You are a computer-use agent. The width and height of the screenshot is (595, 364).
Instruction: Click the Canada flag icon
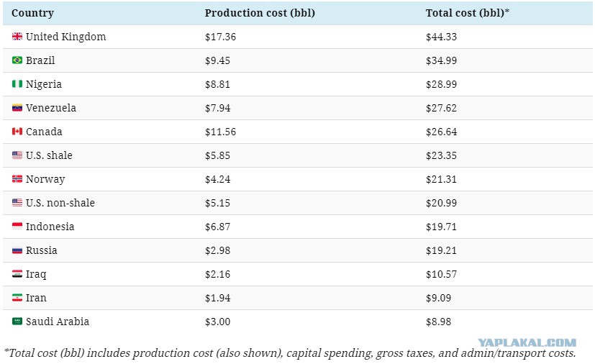(x=17, y=132)
